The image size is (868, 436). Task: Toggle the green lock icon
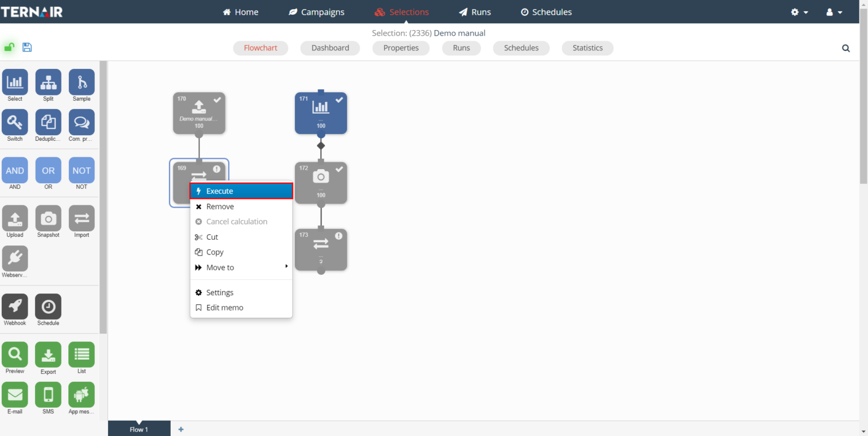point(10,48)
